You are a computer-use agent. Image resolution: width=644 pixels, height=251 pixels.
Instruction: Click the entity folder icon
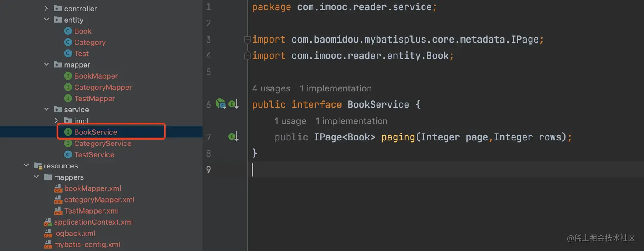tap(58, 20)
